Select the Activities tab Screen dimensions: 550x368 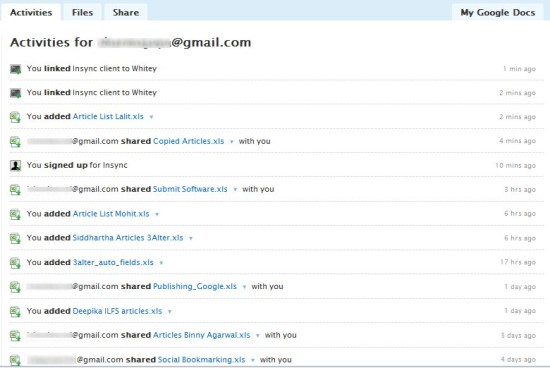[x=31, y=13]
